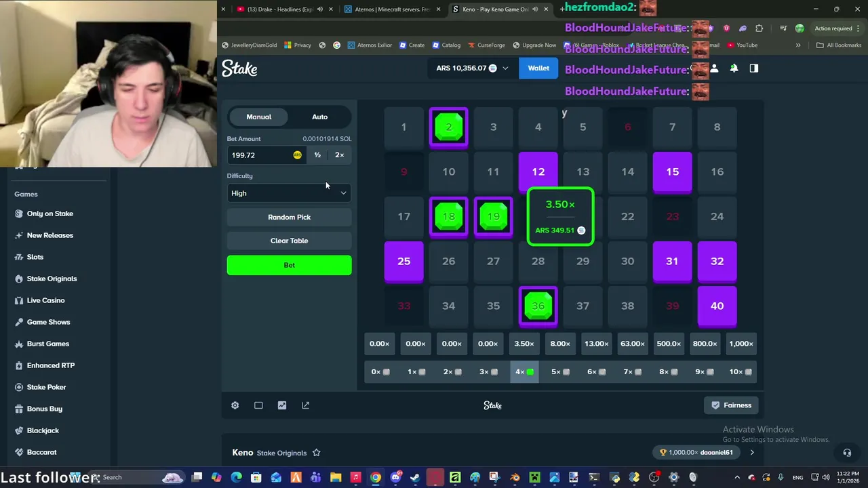Select the 4× hits indicator

(524, 371)
